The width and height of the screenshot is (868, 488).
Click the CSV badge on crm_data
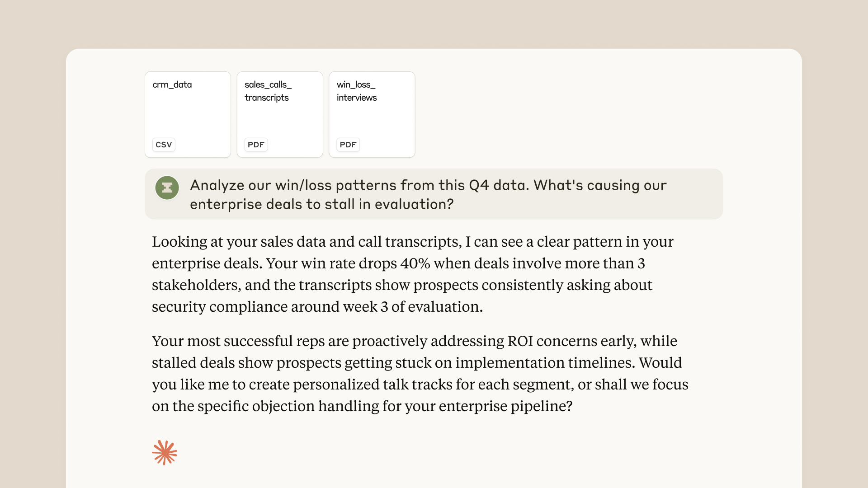(164, 145)
